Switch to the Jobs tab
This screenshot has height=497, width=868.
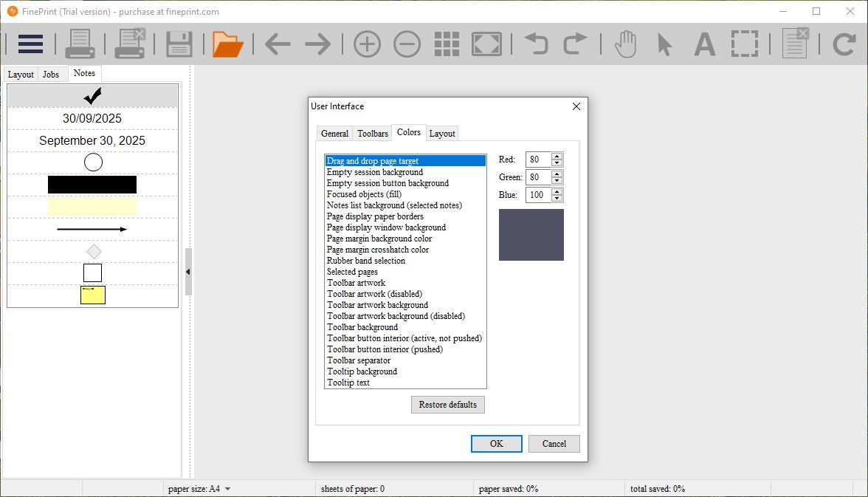[51, 75]
